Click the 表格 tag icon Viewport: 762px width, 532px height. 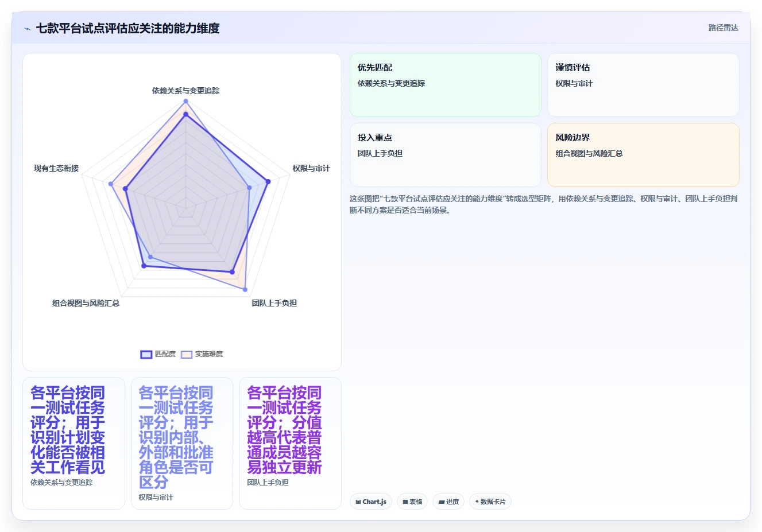coord(405,502)
